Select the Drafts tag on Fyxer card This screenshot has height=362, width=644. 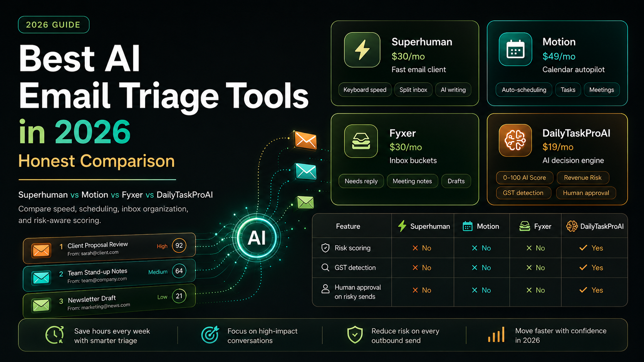[456, 181]
